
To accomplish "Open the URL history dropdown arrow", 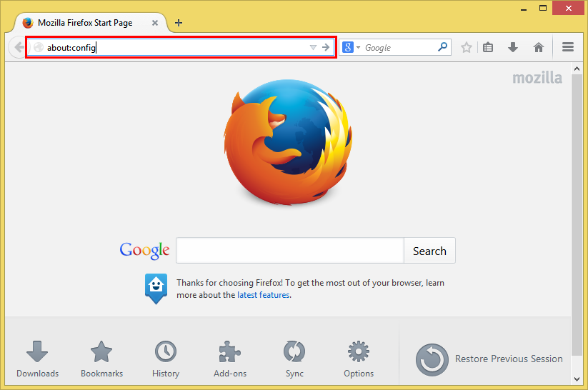I will [313, 47].
